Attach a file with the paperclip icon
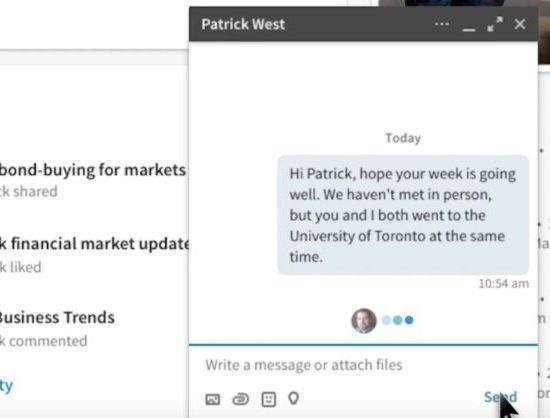The width and height of the screenshot is (550, 418). tap(241, 399)
